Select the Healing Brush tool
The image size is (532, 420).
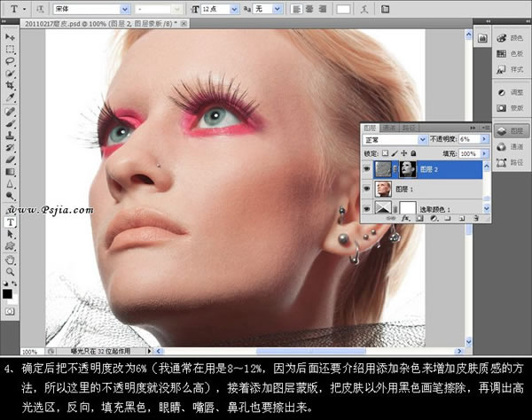click(x=10, y=111)
